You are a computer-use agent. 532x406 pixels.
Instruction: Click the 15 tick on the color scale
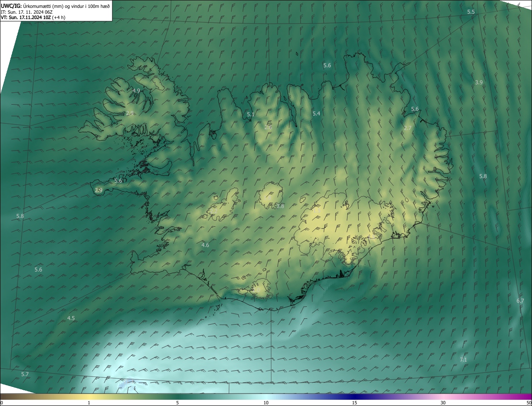point(355,403)
